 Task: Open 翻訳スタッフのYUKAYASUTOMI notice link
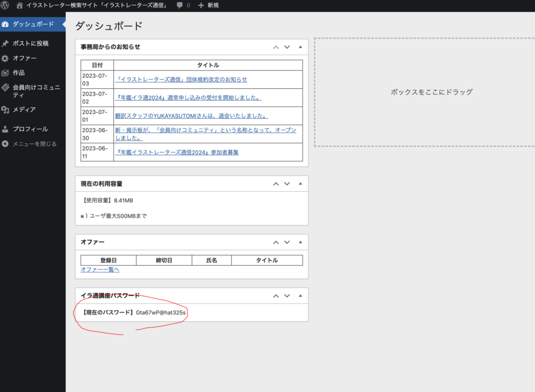click(x=191, y=116)
